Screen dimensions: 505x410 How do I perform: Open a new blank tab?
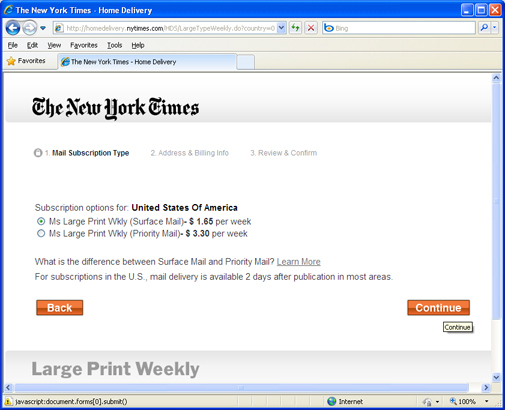pos(246,62)
